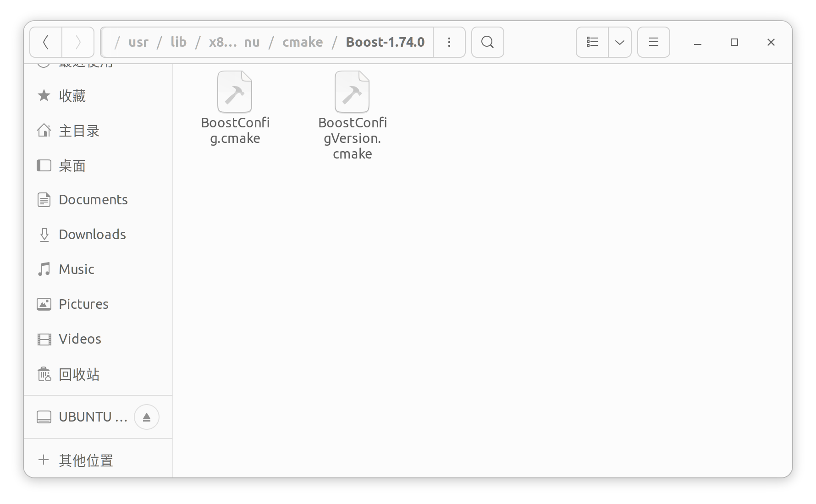
Task: Open the path bar three-dot menu
Action: 449,42
